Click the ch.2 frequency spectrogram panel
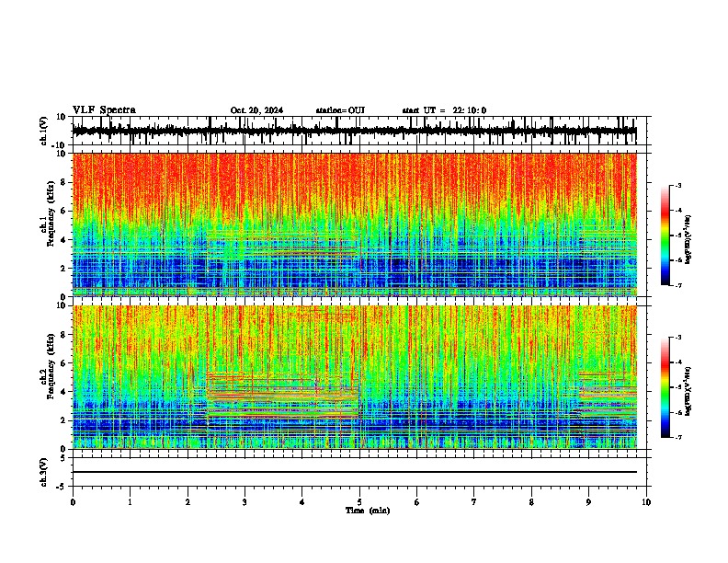The width and height of the screenshot is (728, 563). point(355,377)
